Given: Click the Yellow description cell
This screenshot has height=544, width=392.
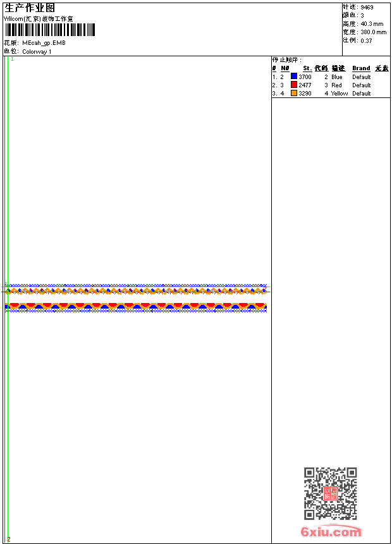Looking at the screenshot, I should [x=340, y=94].
